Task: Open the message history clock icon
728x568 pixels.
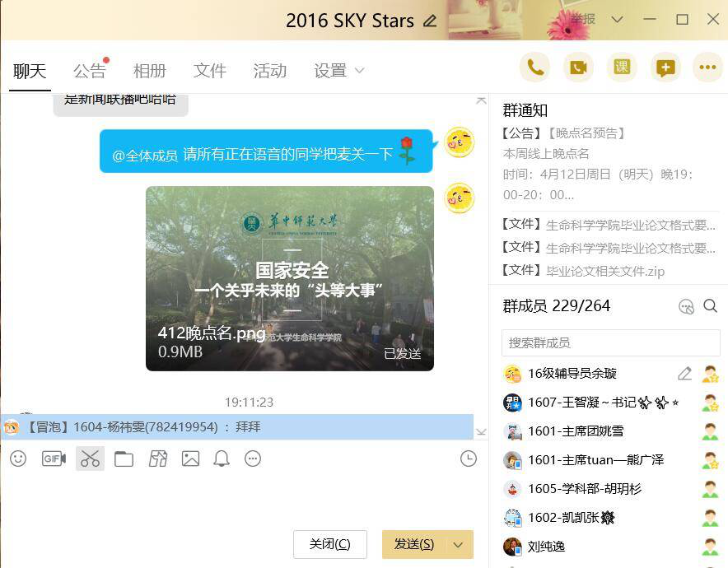Action: point(468,459)
